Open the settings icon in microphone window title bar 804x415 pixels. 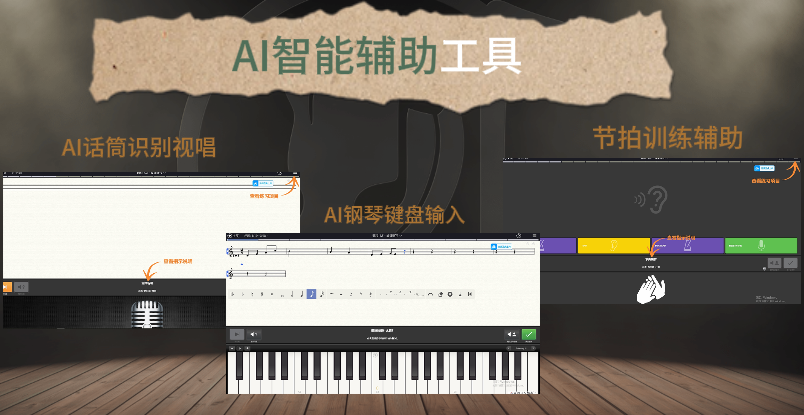tap(279, 173)
